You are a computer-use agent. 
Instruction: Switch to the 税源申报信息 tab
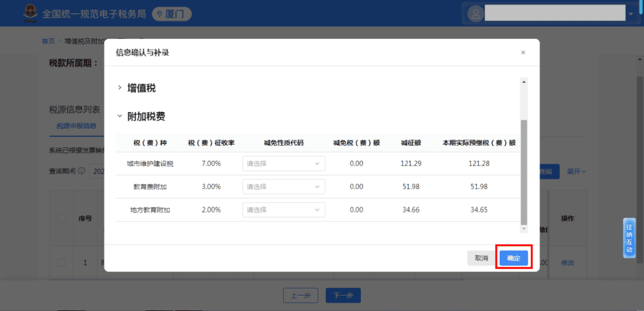click(x=76, y=126)
